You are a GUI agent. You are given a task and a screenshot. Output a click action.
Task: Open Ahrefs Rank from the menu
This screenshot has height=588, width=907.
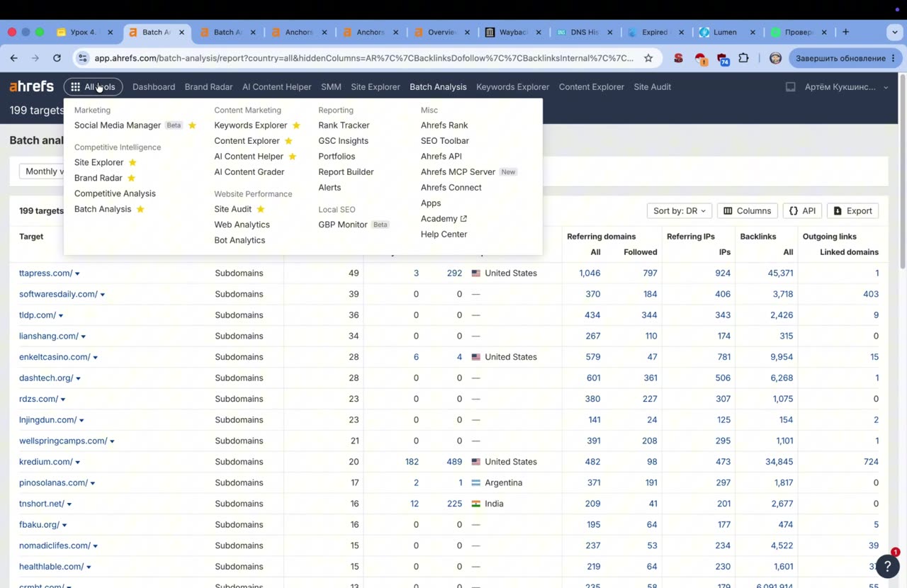[444, 125]
